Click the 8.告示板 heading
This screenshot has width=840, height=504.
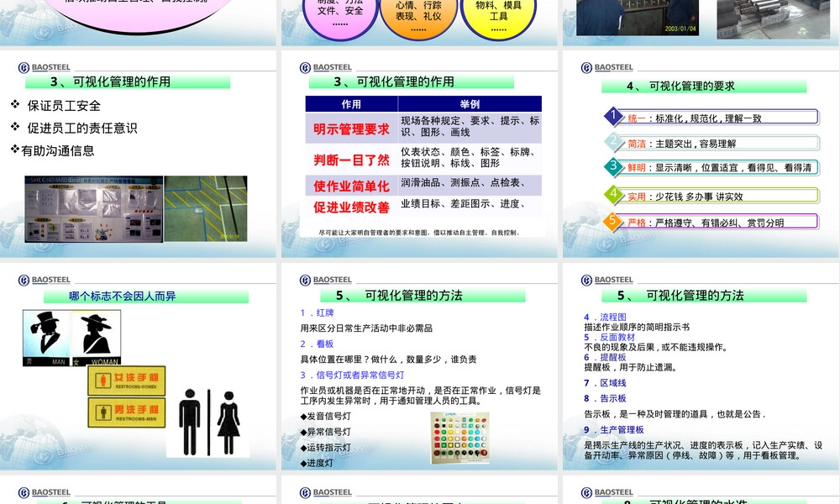[605, 398]
